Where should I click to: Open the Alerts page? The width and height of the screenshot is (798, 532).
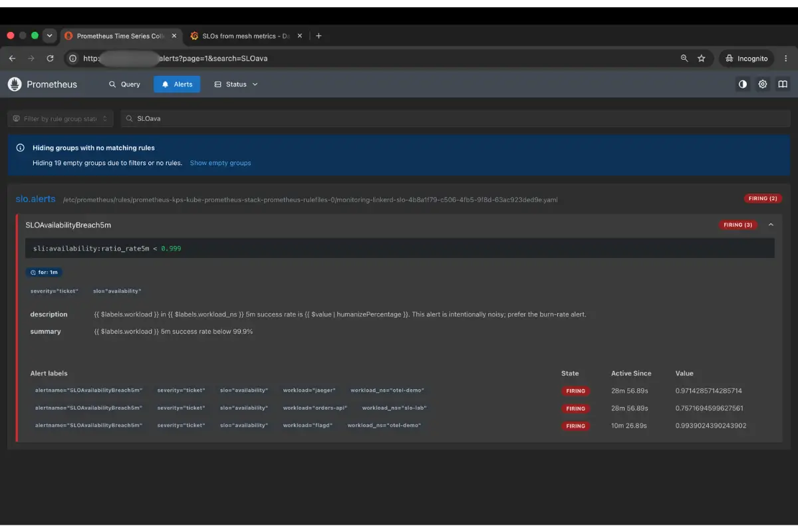click(x=177, y=84)
